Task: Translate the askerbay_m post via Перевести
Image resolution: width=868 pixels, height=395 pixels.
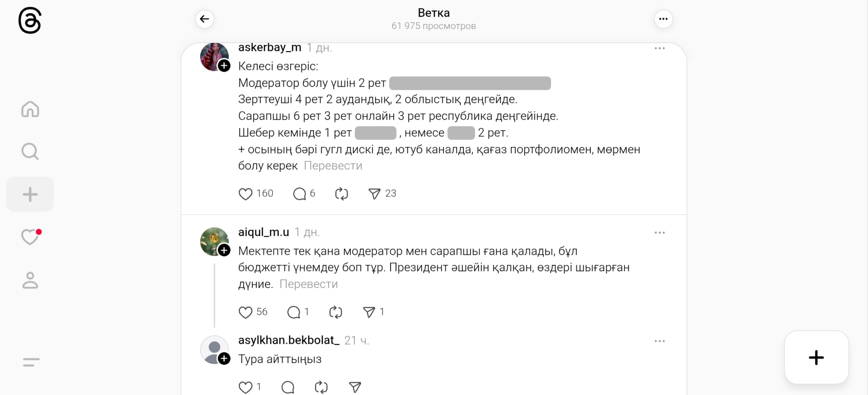Action: pyautogui.click(x=333, y=166)
